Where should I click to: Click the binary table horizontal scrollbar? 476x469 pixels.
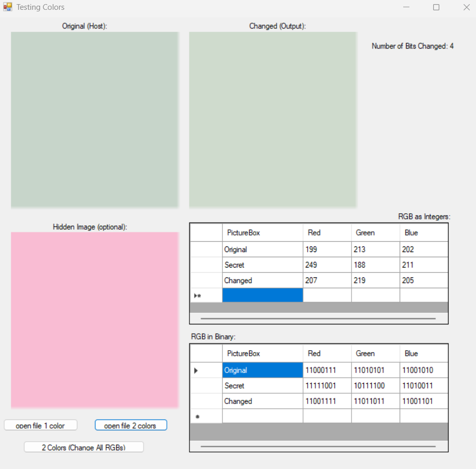pyautogui.click(x=318, y=446)
